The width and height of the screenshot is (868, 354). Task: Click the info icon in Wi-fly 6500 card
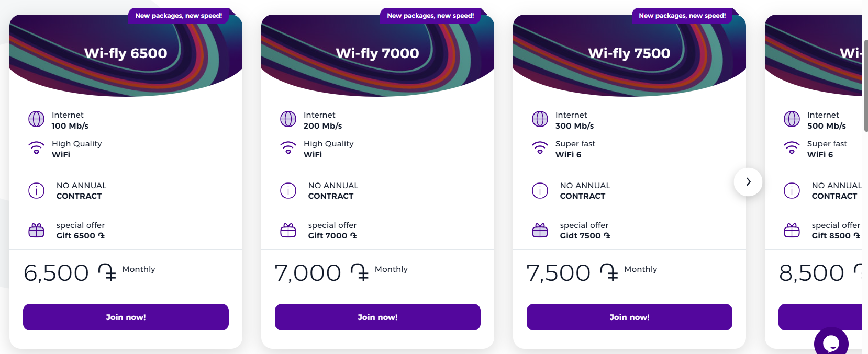tap(36, 190)
